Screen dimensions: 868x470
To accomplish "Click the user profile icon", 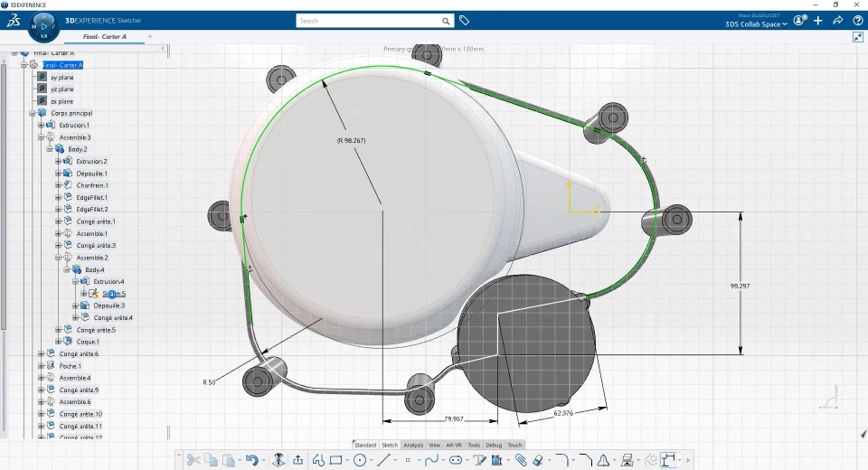I will click(x=799, y=21).
